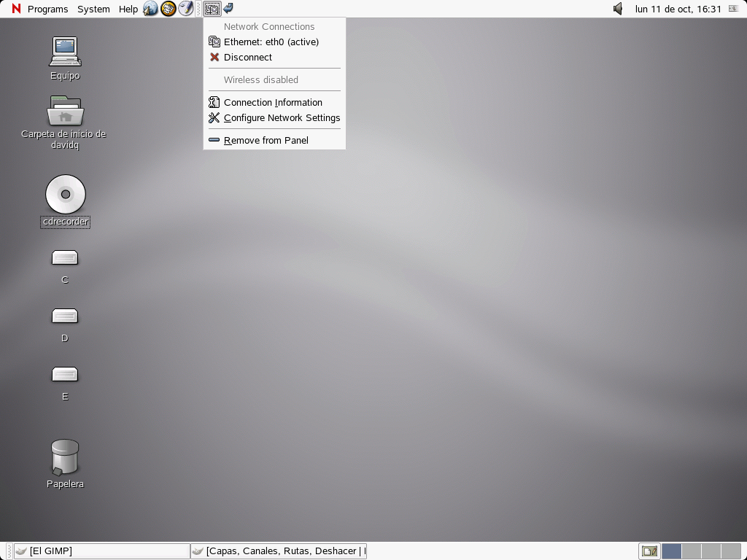Select Ethernet: eth0 (active) connection
The image size is (747, 560).
(x=274, y=42)
